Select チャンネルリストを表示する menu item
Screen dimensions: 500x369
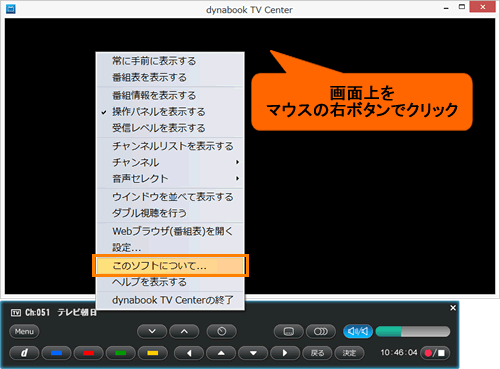170,146
